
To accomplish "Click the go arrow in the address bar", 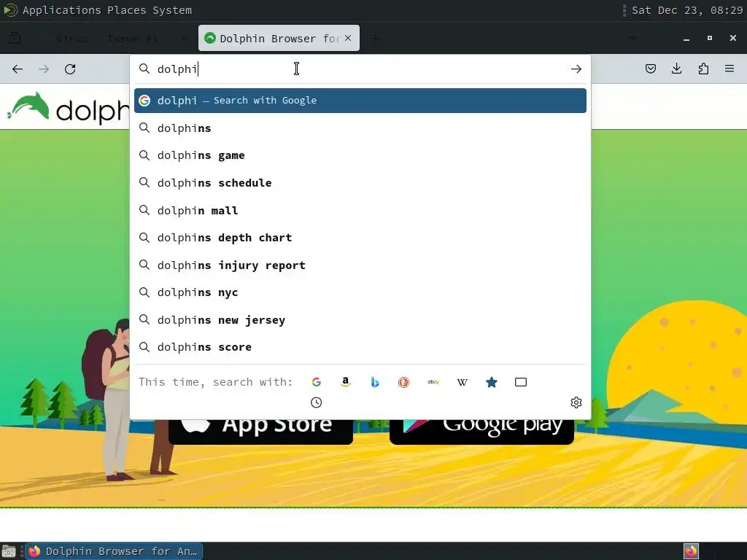I will coord(576,69).
